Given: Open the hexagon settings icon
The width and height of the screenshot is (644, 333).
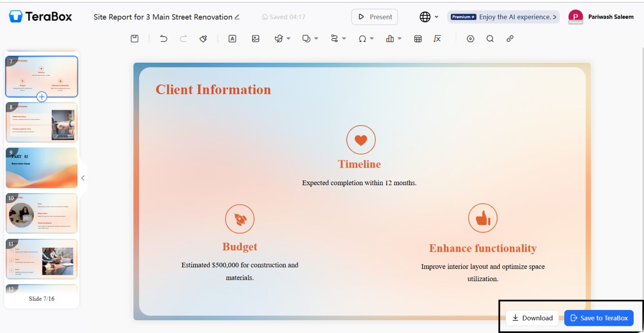Looking at the screenshot, I should click(x=471, y=39).
